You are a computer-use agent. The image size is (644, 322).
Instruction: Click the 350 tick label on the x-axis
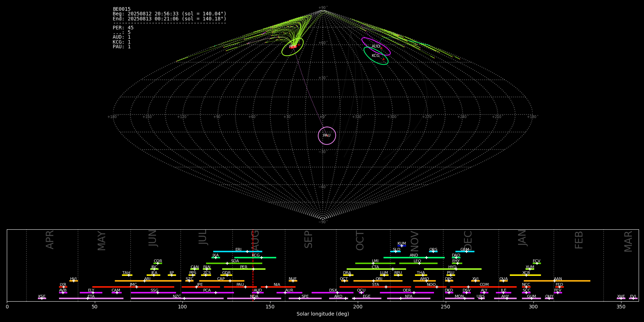tap(621, 307)
